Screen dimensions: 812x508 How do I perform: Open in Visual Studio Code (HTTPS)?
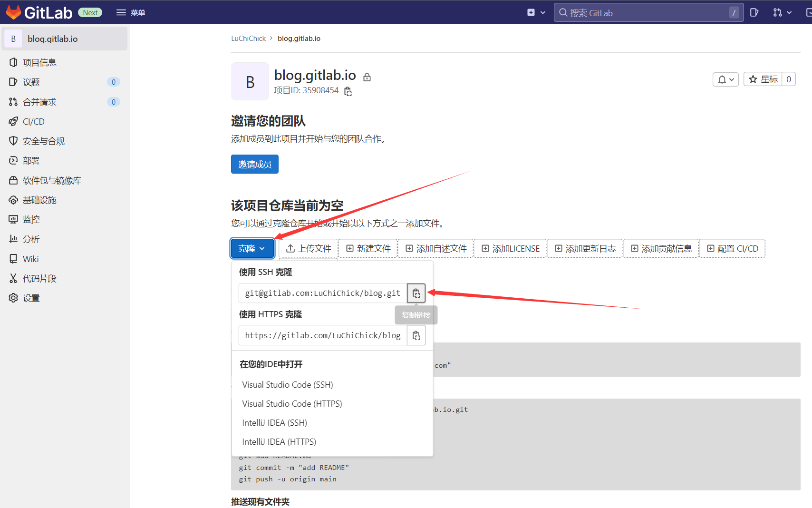332,403
